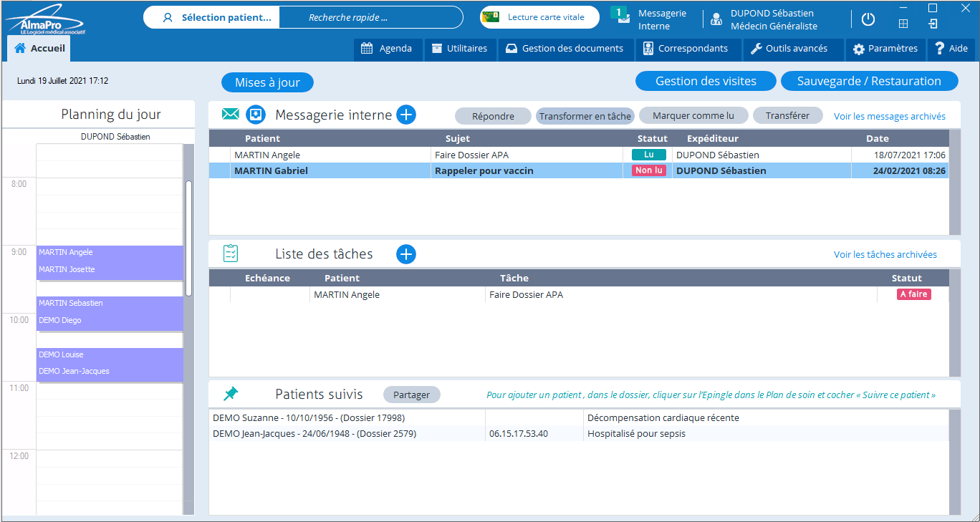The width and height of the screenshot is (980, 522).
Task: Click the plus icon beside Liste des tâches
Action: [x=406, y=254]
